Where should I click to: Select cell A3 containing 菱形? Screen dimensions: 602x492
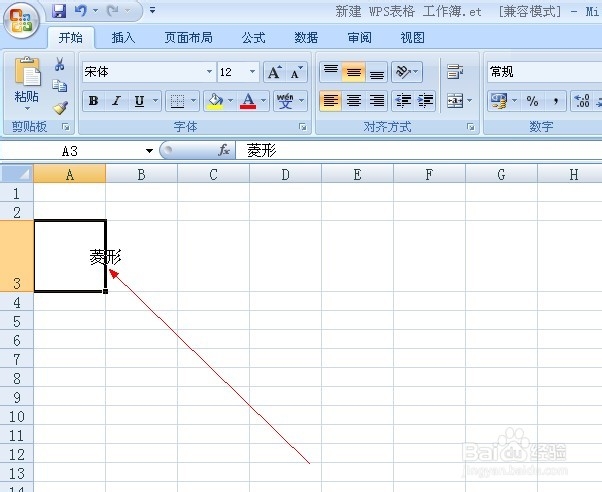click(70, 256)
